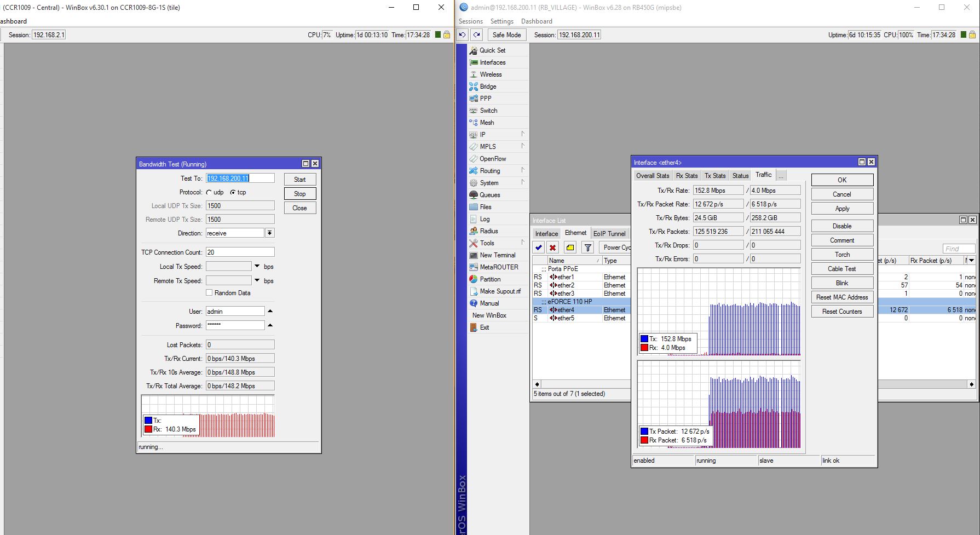Click the blue checkmark enable icon
This screenshot has height=535, width=980.
tap(539, 248)
